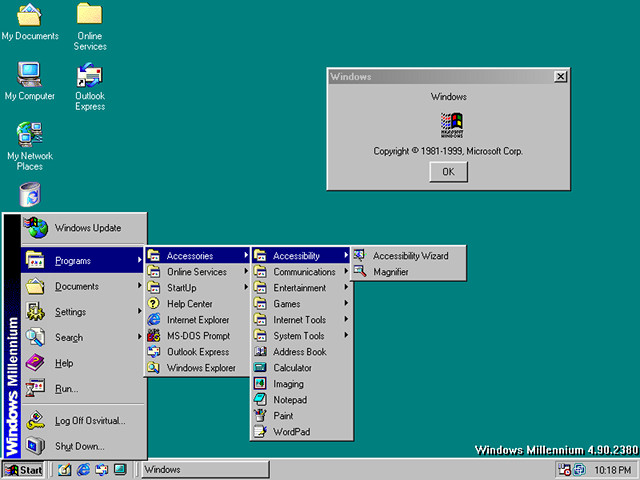Click the Paint icon
This screenshot has width=640, height=480.
[260, 416]
